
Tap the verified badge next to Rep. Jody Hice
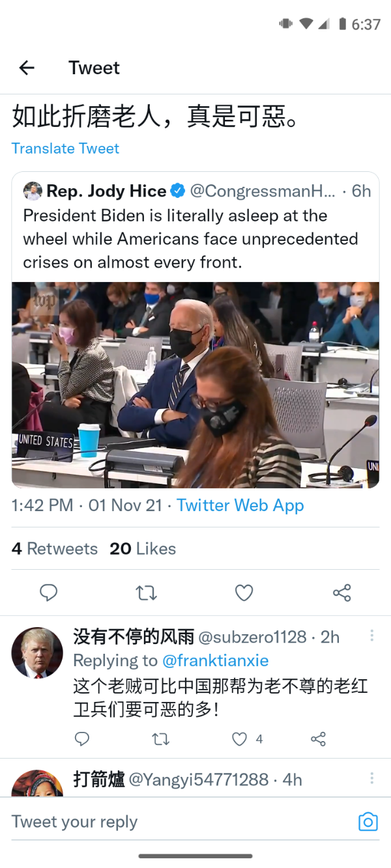point(177,191)
